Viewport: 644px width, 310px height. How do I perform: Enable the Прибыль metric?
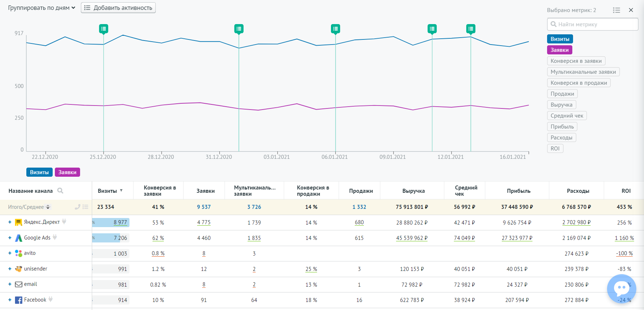click(562, 127)
